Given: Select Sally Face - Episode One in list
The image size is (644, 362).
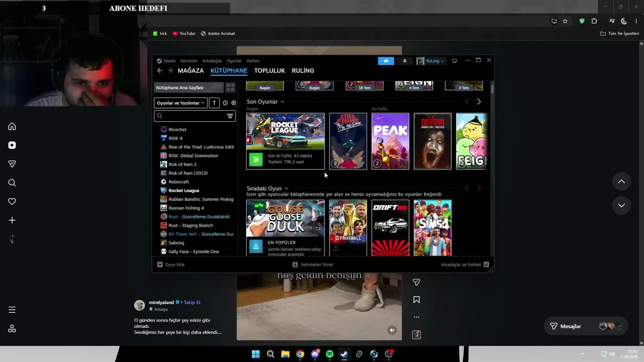Looking at the screenshot, I should 194,251.
